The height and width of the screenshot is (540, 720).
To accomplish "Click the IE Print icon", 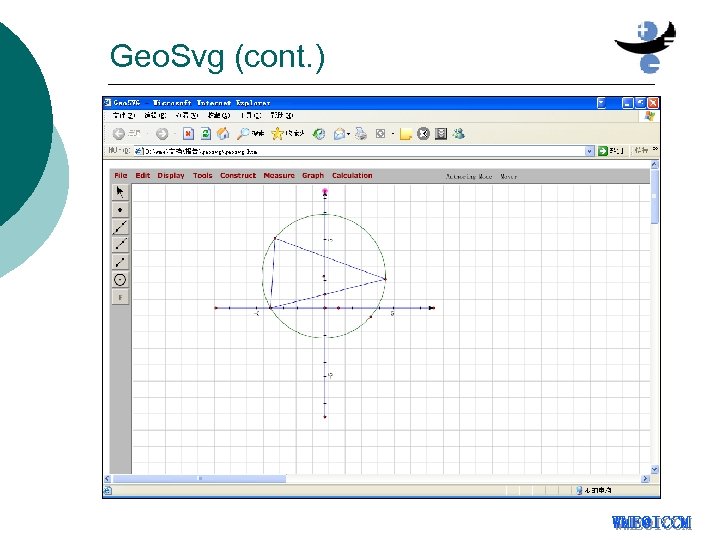I will (361, 134).
